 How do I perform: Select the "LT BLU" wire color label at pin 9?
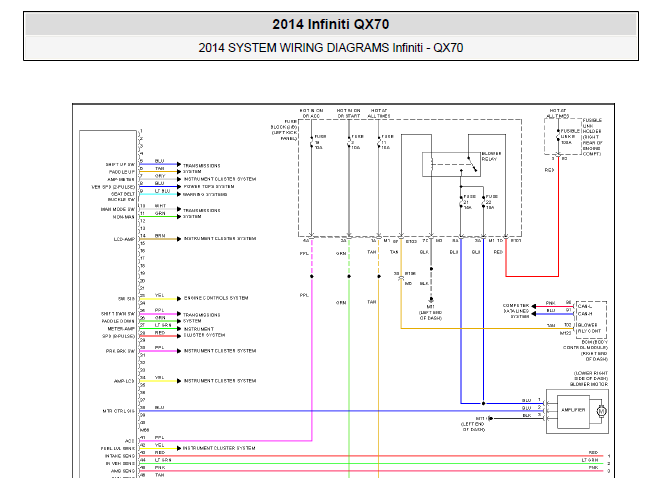162,191
